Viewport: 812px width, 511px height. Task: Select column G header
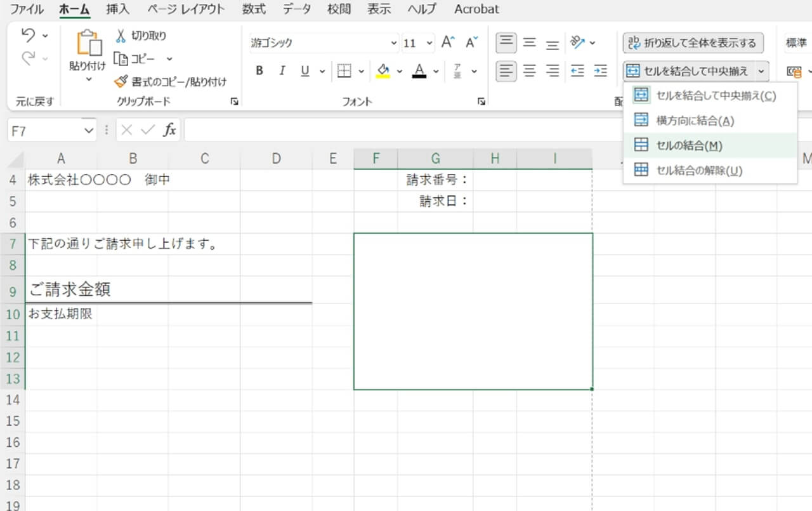pos(435,159)
